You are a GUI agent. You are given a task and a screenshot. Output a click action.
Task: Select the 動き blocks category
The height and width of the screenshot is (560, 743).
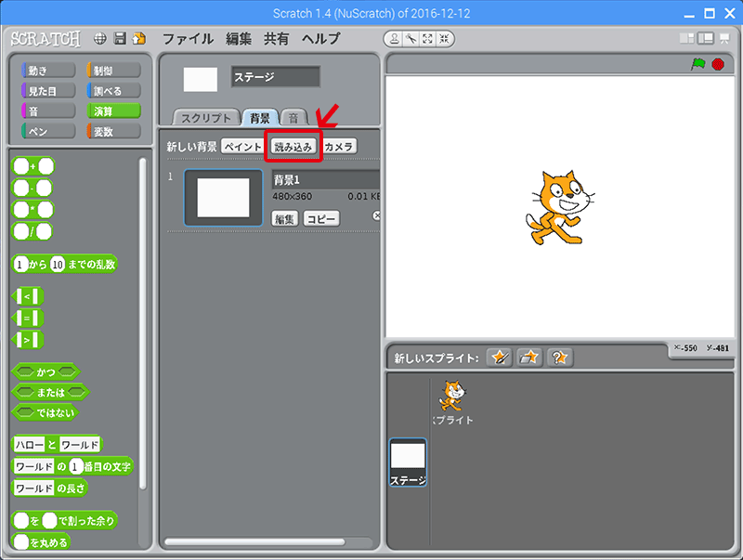coord(47,71)
